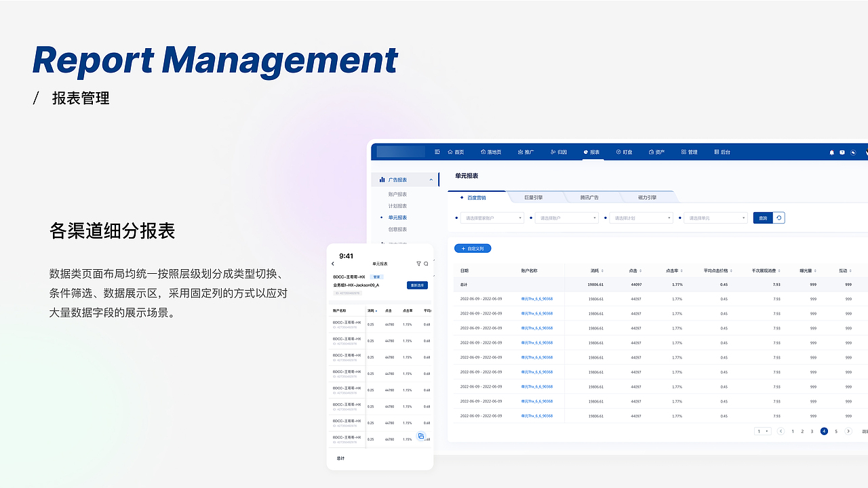Open the 归因 nav item

[559, 152]
